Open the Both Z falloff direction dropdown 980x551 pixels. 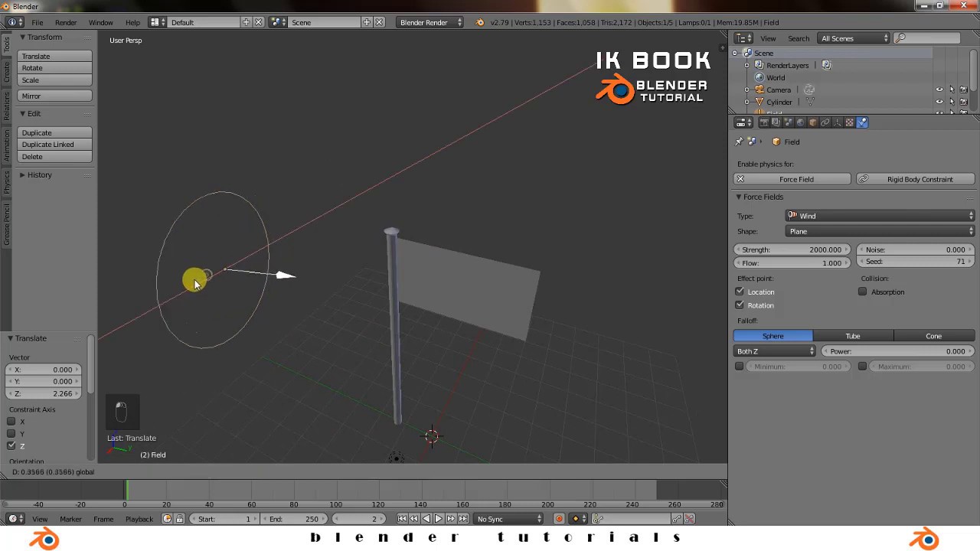pos(775,351)
